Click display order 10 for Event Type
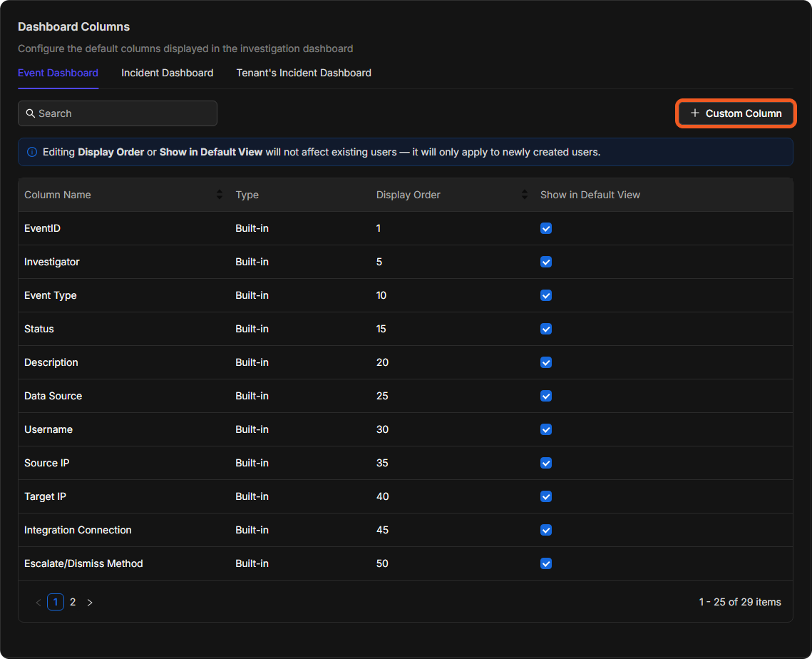Screen dimensions: 812x659 (x=381, y=295)
